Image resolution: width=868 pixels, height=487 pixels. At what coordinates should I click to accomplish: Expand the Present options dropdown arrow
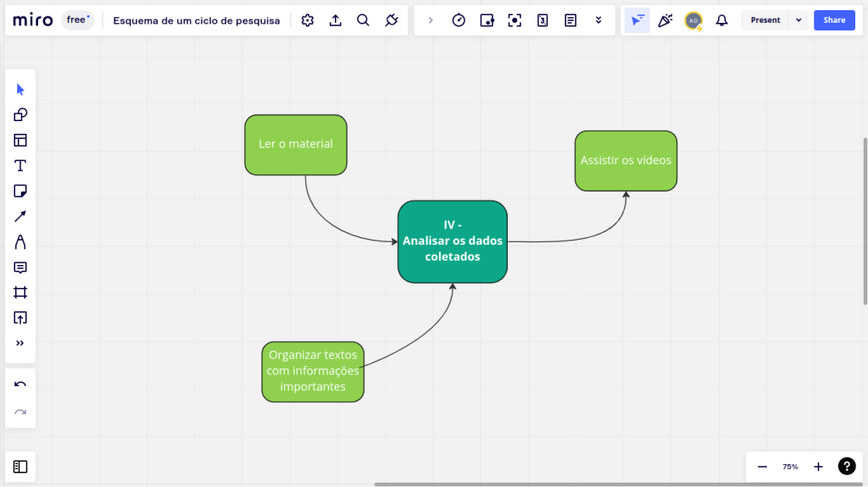coord(798,20)
